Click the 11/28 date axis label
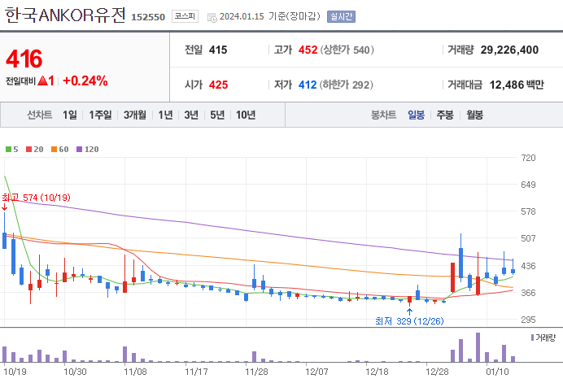The height and width of the screenshot is (392, 563). (x=256, y=372)
